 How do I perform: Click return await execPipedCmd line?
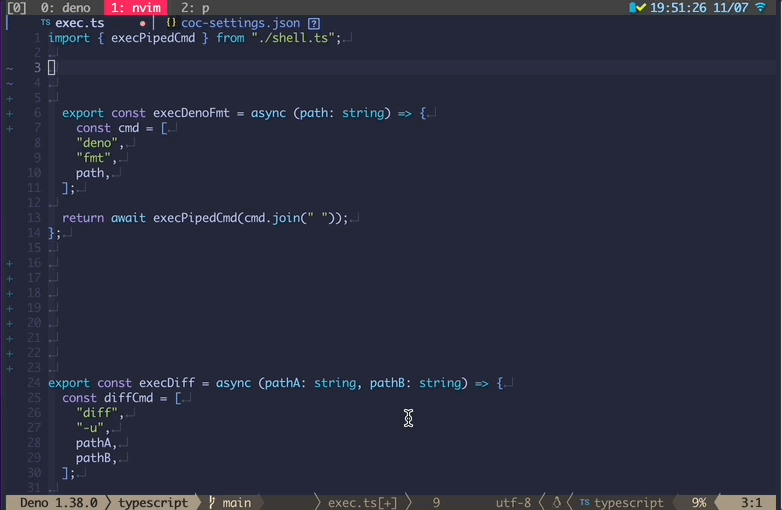pos(205,218)
